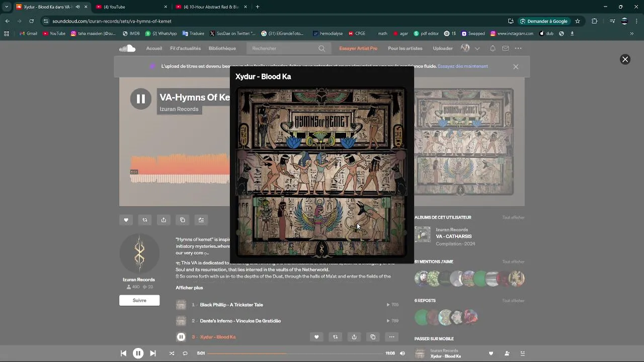The width and height of the screenshot is (644, 362).
Task: Open the header more options menu
Action: click(518, 48)
